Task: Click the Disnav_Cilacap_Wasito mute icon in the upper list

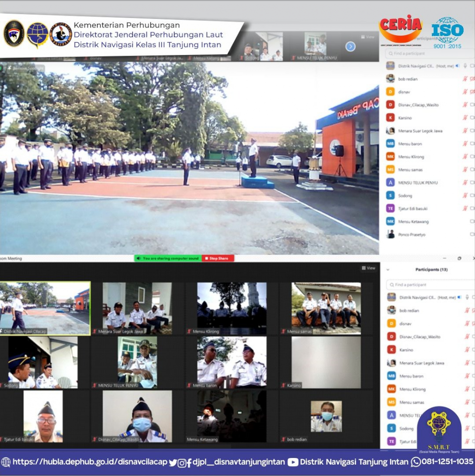Action: point(465,105)
